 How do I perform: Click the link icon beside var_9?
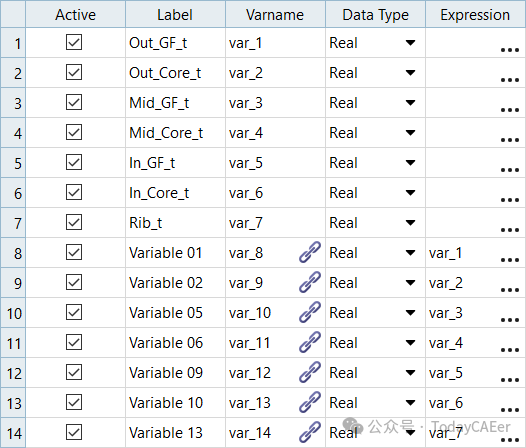(x=310, y=282)
